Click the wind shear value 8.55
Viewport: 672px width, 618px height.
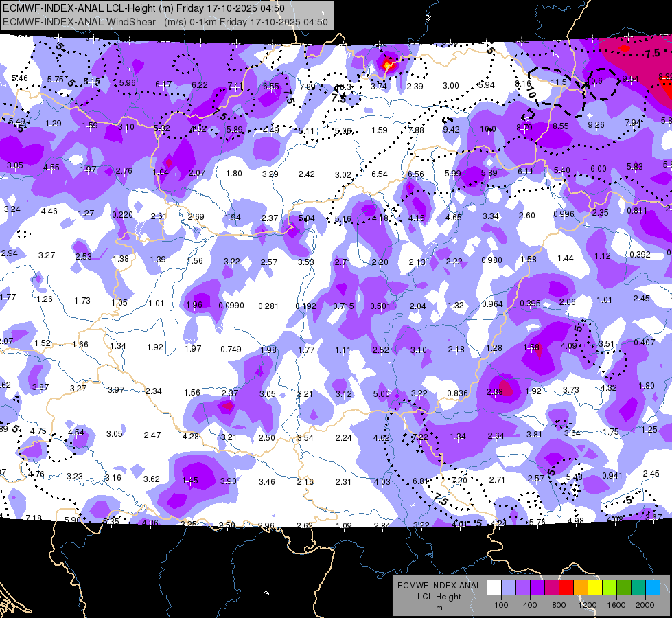(x=561, y=126)
